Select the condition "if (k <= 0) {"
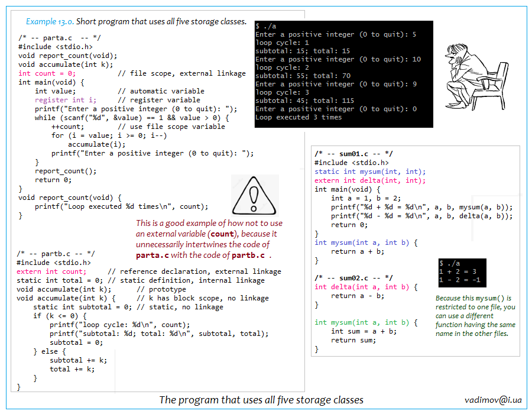The height and width of the screenshot is (414, 532). point(60,316)
